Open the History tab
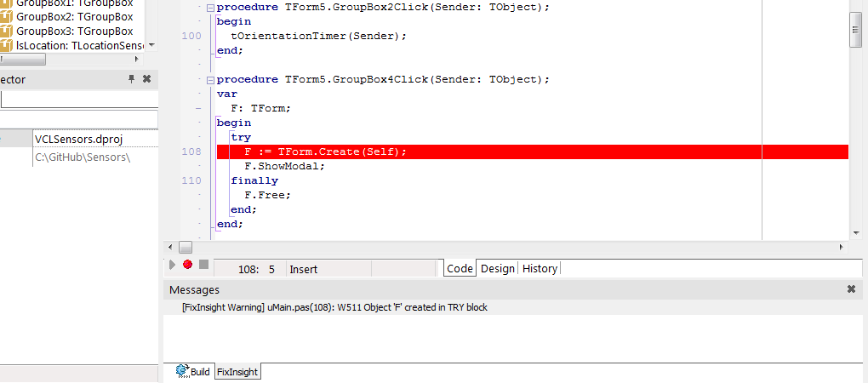The image size is (868, 383). [x=540, y=268]
